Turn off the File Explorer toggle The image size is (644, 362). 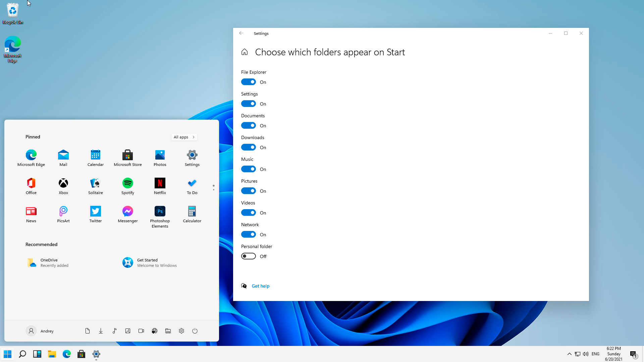[249, 82]
